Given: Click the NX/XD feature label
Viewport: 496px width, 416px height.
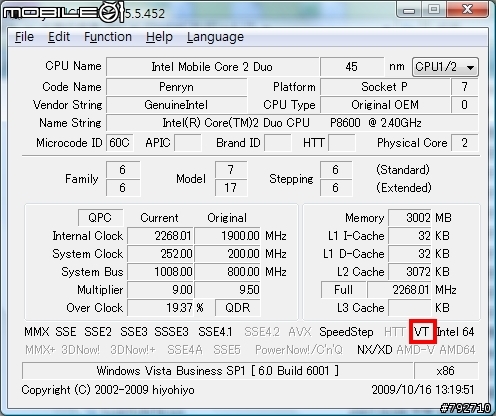Looking at the screenshot, I should [375, 350].
